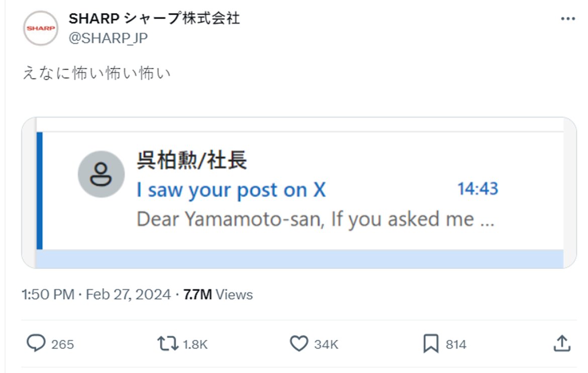The image size is (588, 373).
Task: Click the 34K likes count
Action: click(326, 345)
